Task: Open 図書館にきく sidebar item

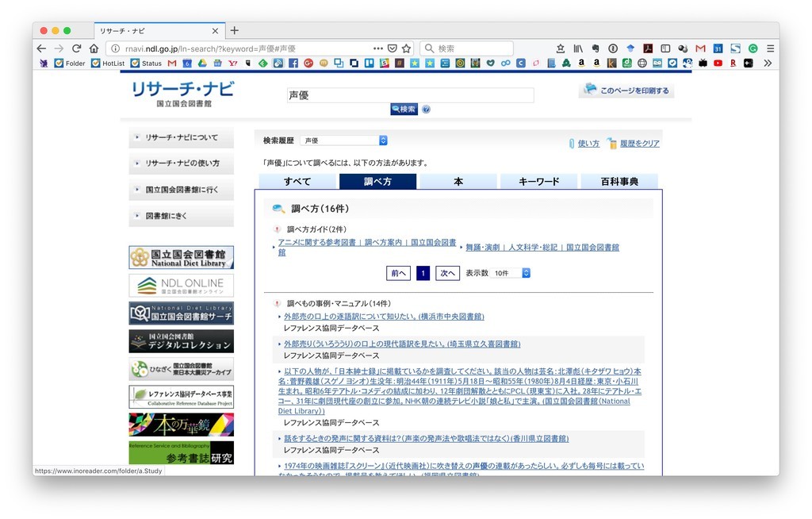Action: [x=182, y=216]
